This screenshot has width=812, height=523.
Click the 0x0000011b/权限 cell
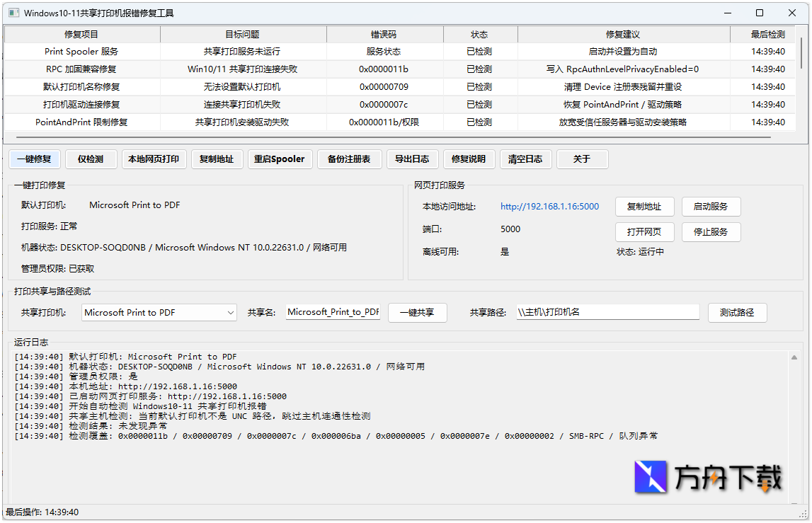[x=384, y=122]
